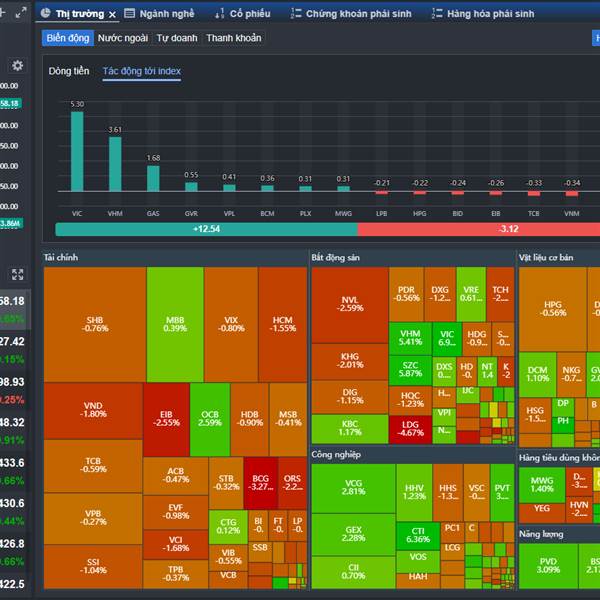This screenshot has width=600, height=600.
Task: Click the Bất động sản sector header
Action: (x=335, y=257)
